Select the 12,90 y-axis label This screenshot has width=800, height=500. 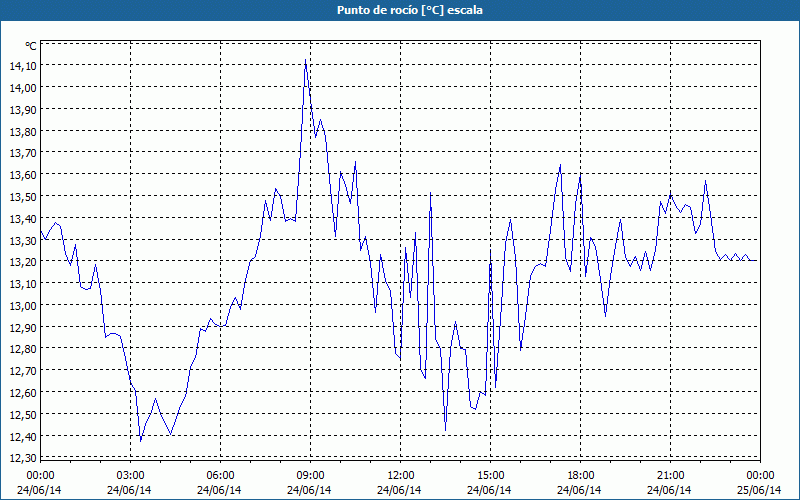click(23, 328)
